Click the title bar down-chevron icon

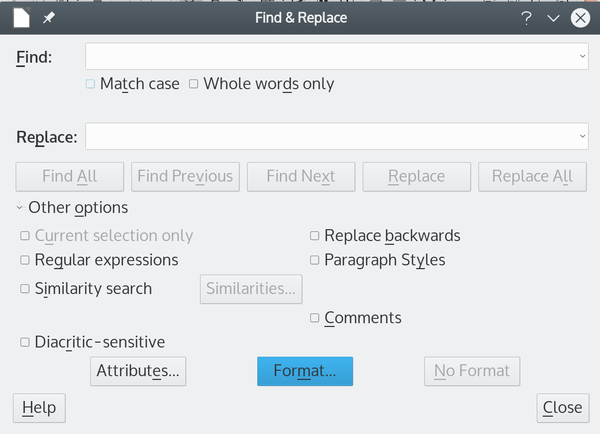[553, 18]
